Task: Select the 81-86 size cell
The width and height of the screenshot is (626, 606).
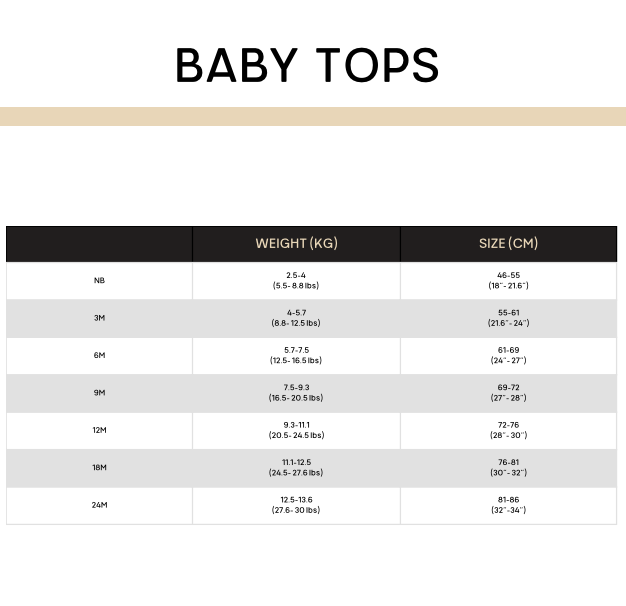Action: click(509, 505)
